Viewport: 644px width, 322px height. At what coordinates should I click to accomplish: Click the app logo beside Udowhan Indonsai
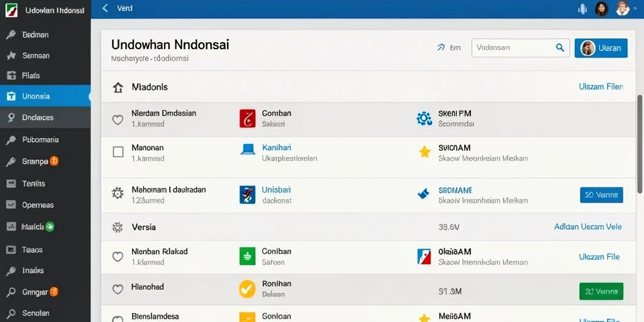tap(11, 10)
